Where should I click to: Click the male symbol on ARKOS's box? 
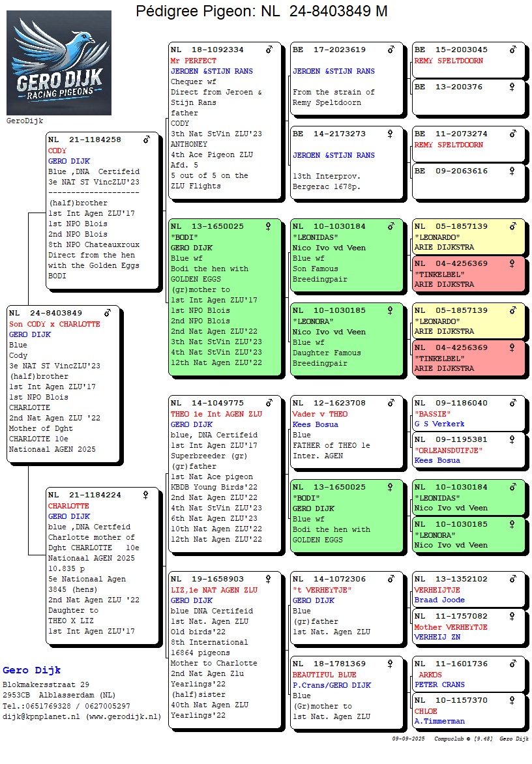512,664
